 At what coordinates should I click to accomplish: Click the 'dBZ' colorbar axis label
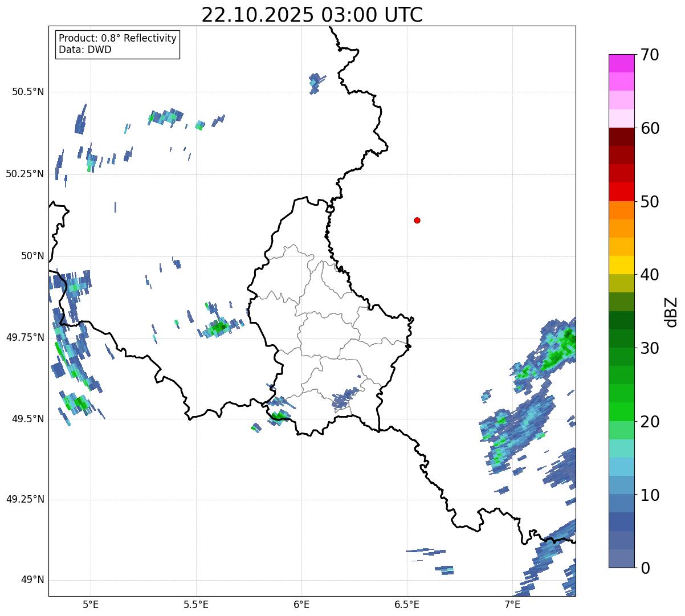(671, 312)
